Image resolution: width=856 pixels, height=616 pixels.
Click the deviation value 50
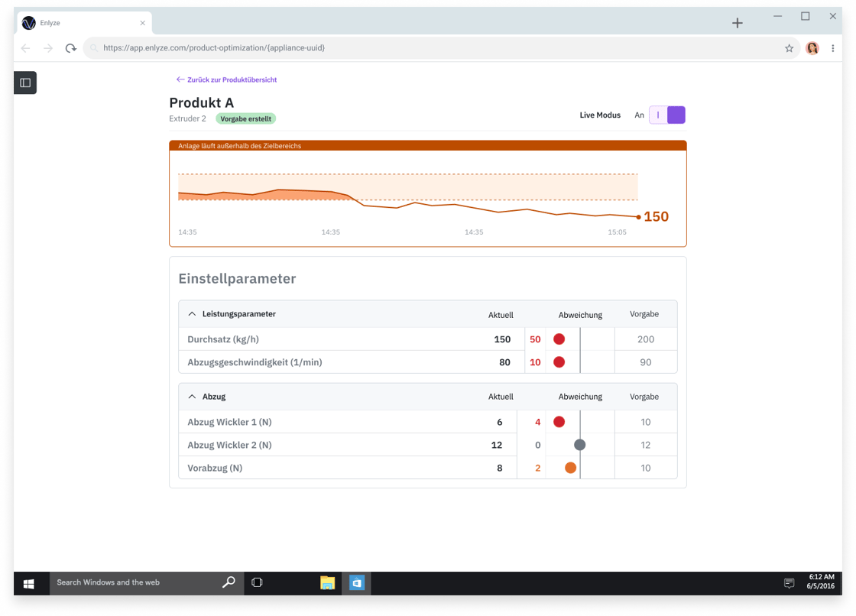click(x=535, y=339)
